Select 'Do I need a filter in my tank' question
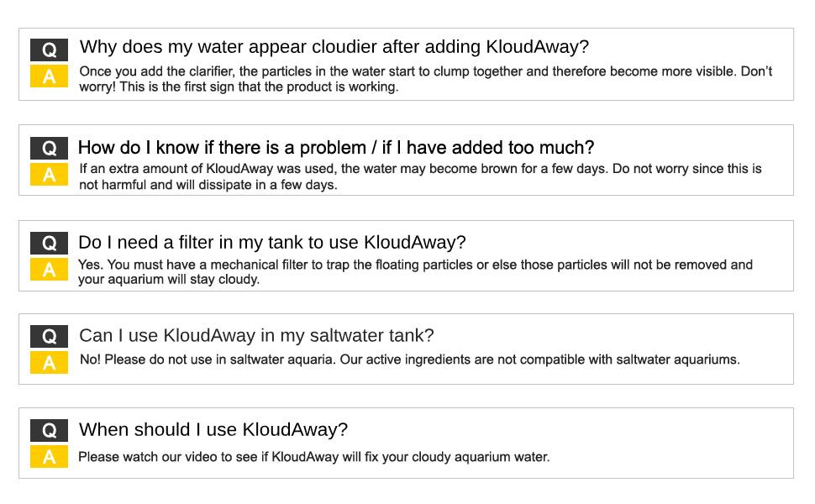The image size is (815, 504). point(271,243)
